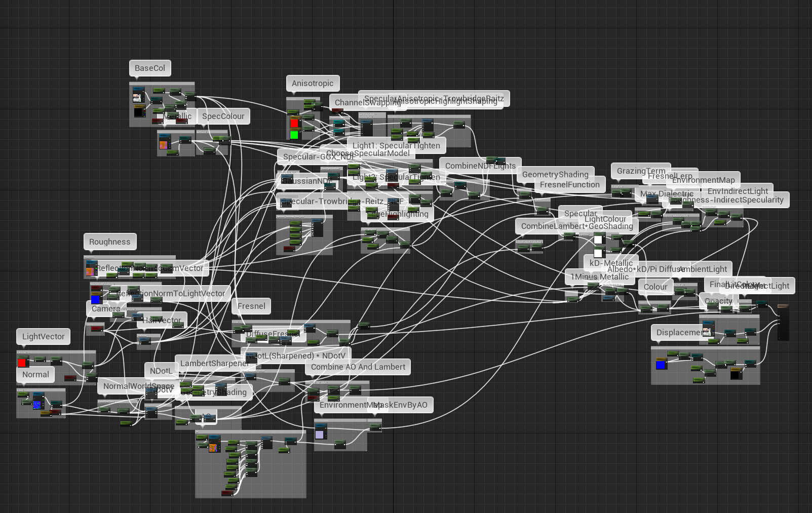The image size is (812, 513).
Task: Collapse the FresnelFunction comment box
Action: click(x=570, y=184)
